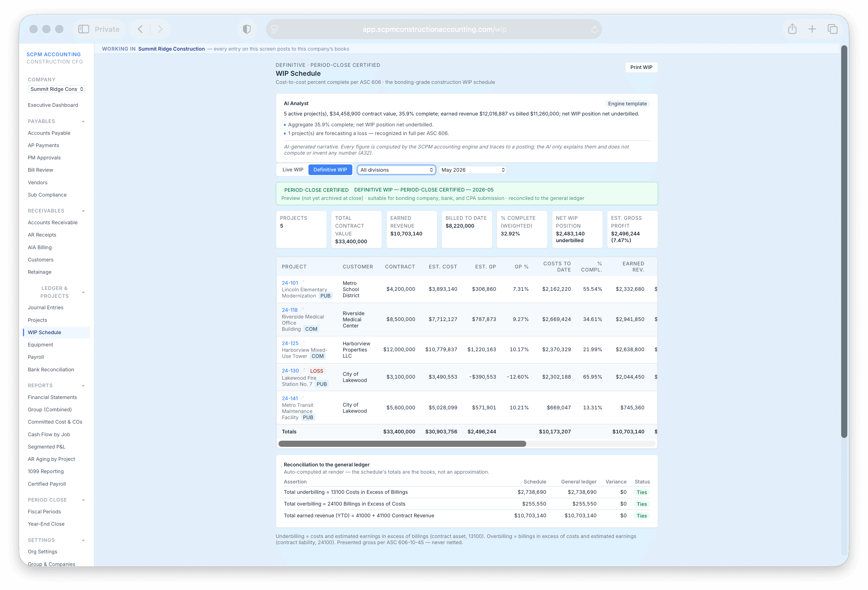Open the All divisions dropdown

[396, 170]
